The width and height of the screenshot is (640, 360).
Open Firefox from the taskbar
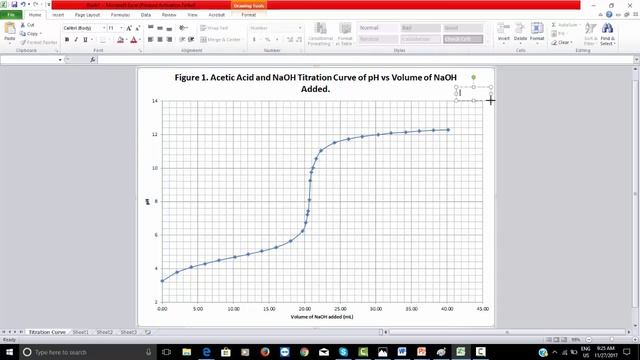tap(265, 352)
